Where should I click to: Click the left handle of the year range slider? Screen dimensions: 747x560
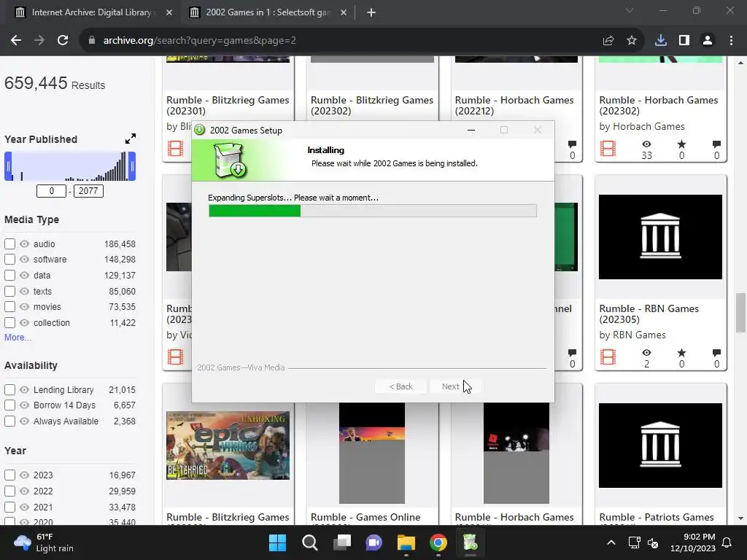click(x=8, y=166)
